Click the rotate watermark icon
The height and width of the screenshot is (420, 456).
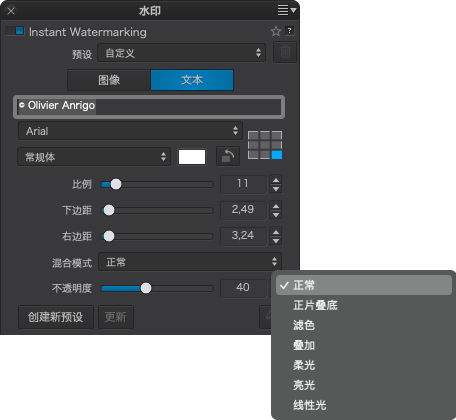[x=228, y=156]
